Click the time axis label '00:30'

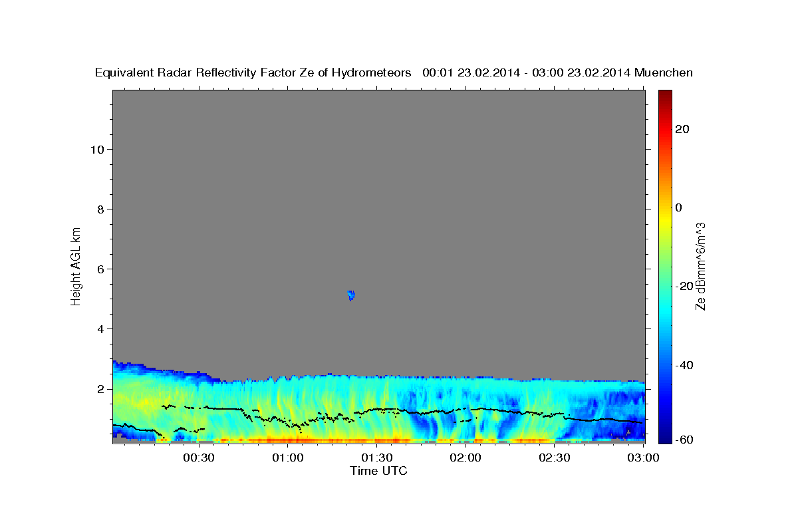198,458
